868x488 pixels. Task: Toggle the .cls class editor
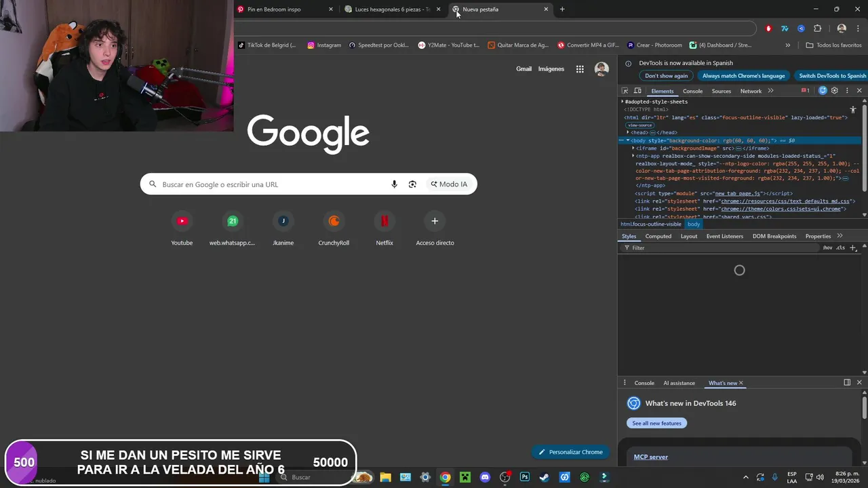[841, 248]
